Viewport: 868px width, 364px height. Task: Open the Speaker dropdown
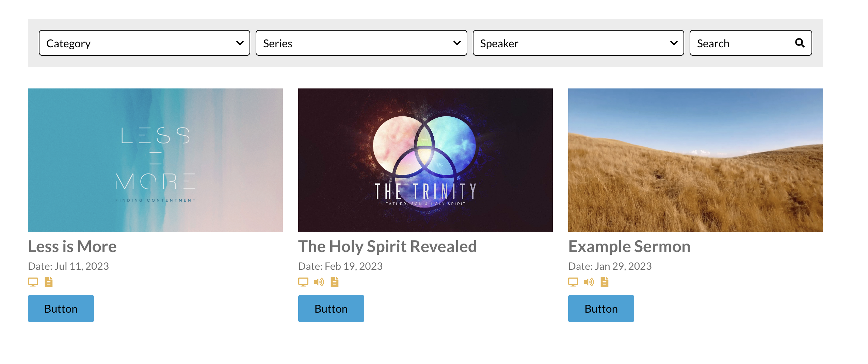(578, 43)
